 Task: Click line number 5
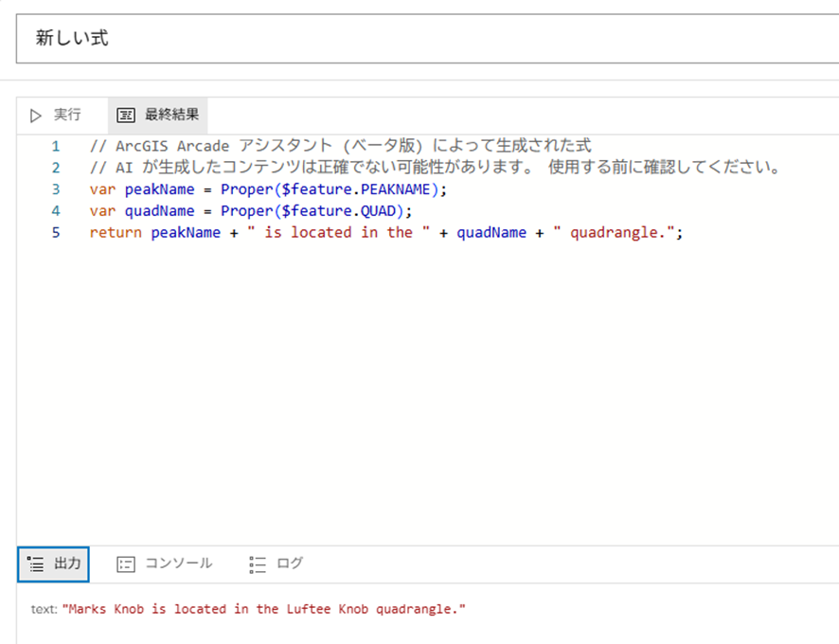(55, 232)
